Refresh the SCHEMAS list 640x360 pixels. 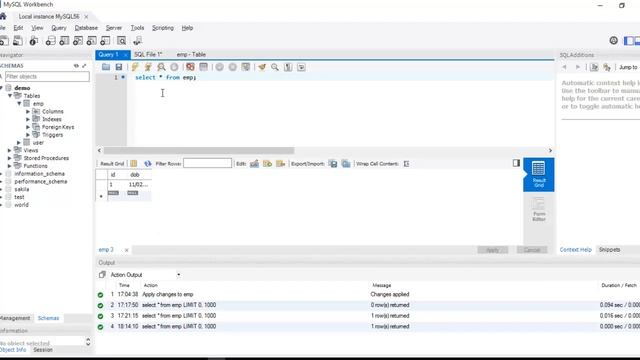coord(76,66)
